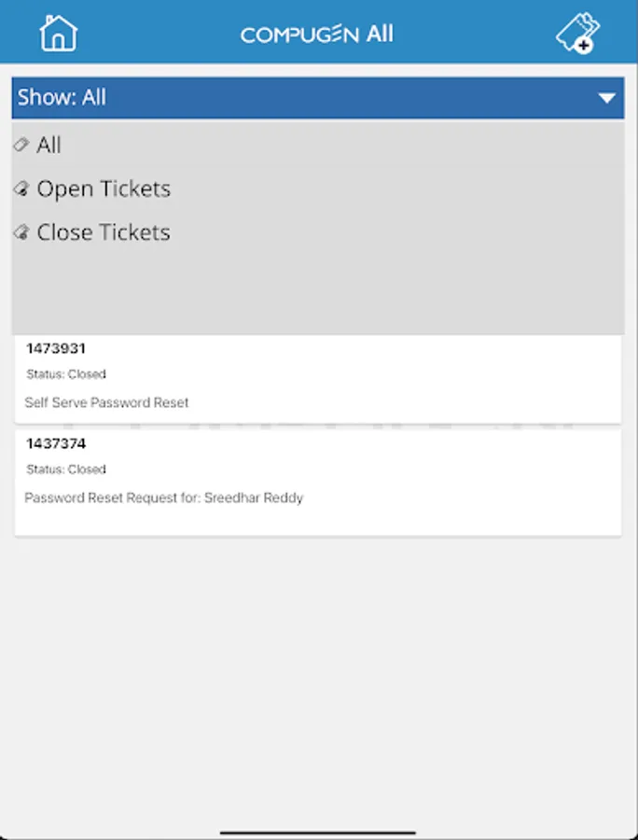638x840 pixels.
Task: Open the new ticket icon with plus
Action: [577, 35]
